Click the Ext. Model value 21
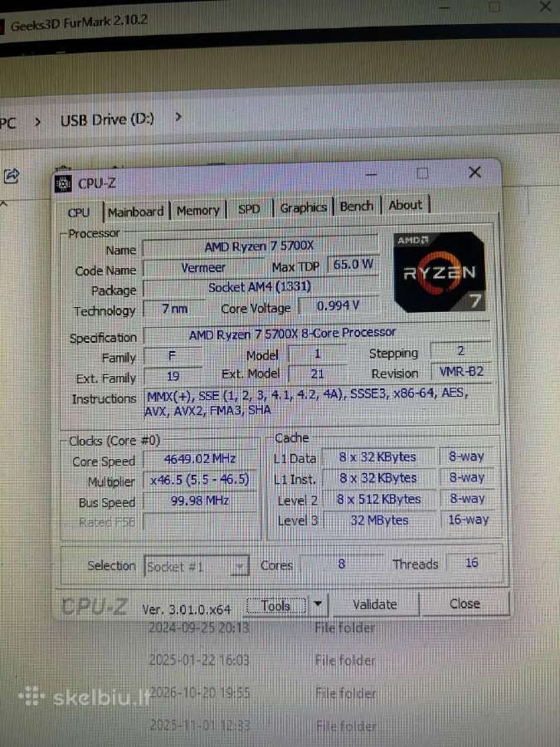The height and width of the screenshot is (747, 560). (318, 374)
